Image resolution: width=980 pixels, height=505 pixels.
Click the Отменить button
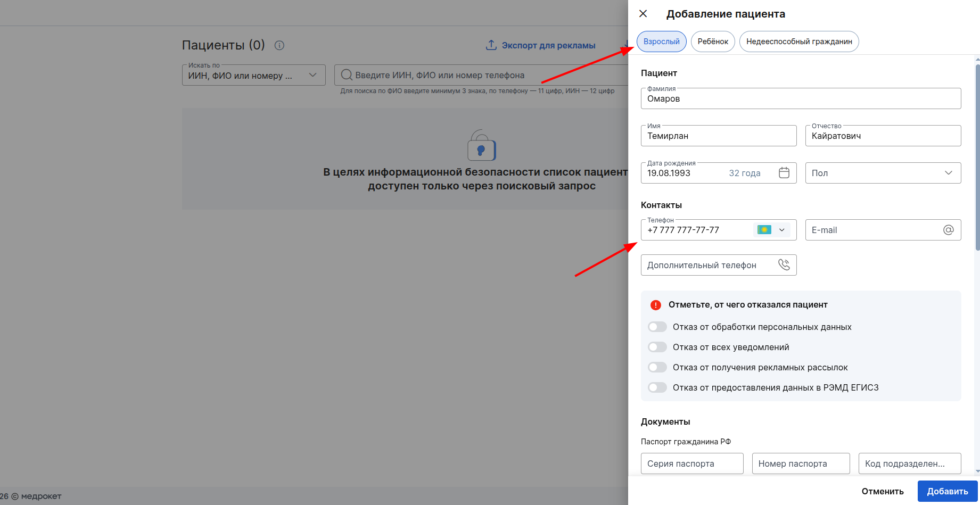[x=882, y=491]
